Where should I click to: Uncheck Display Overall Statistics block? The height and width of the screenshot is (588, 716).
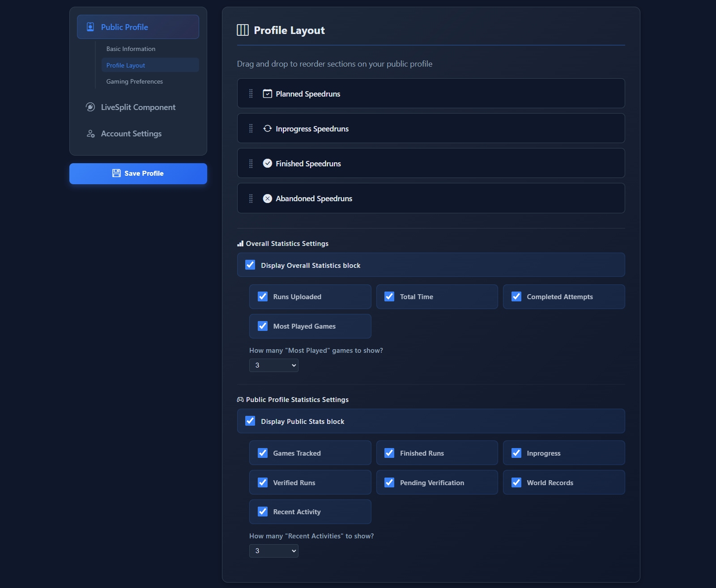(x=250, y=265)
